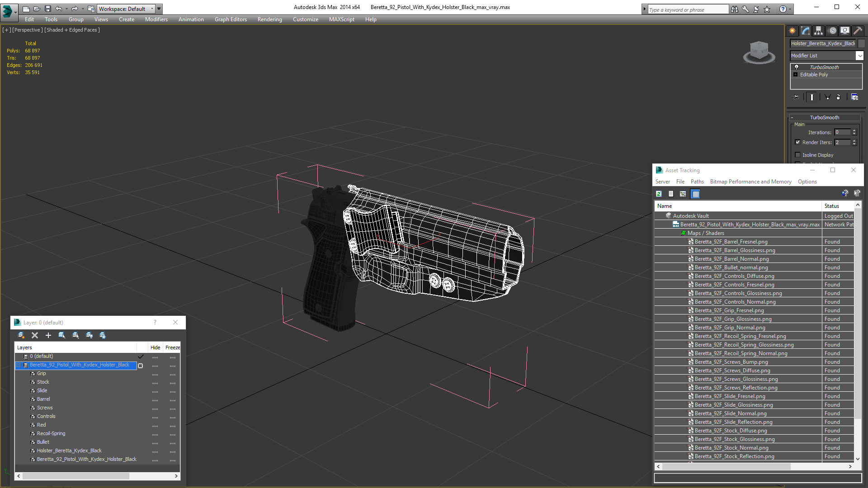868x488 pixels.
Task: Click the Pin Stack icon
Action: click(796, 97)
